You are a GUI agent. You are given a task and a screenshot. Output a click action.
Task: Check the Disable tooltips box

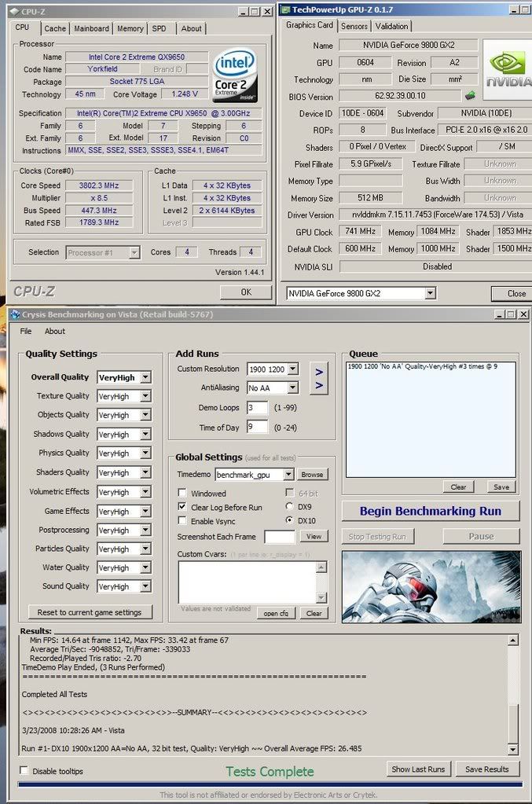point(24,770)
